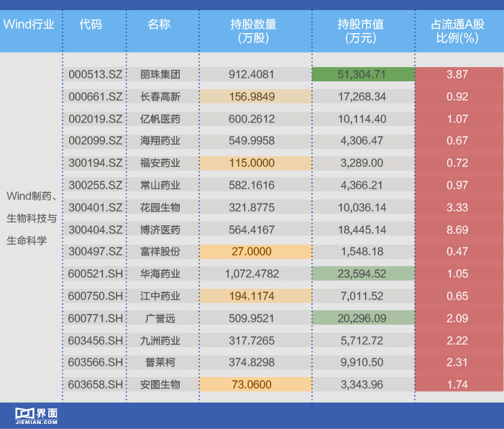The image size is (504, 429).
Task: Click the stock name 江中药业
Action: (160, 296)
